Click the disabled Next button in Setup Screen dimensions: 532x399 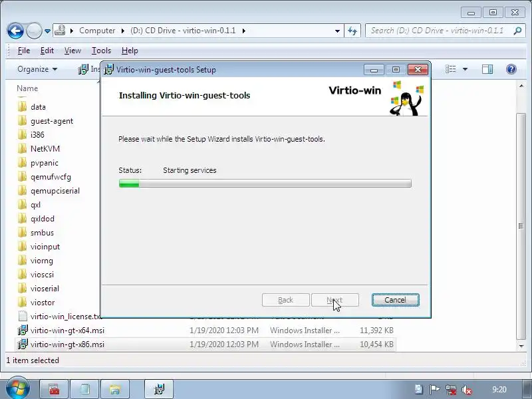pos(335,300)
